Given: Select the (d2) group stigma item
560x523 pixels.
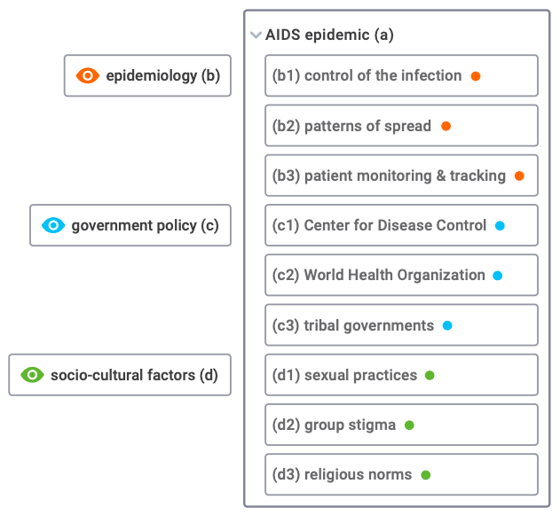Looking at the screenshot, I should tap(401, 425).
